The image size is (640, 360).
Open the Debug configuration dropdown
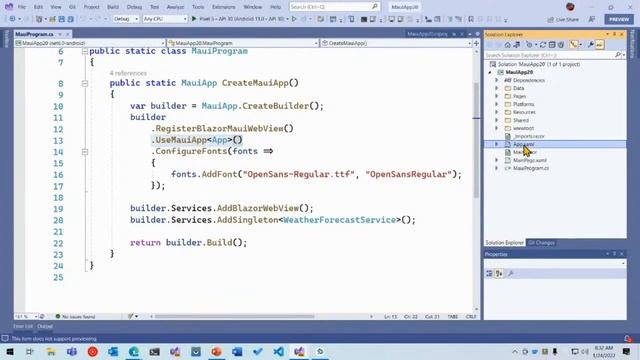(x=126, y=19)
